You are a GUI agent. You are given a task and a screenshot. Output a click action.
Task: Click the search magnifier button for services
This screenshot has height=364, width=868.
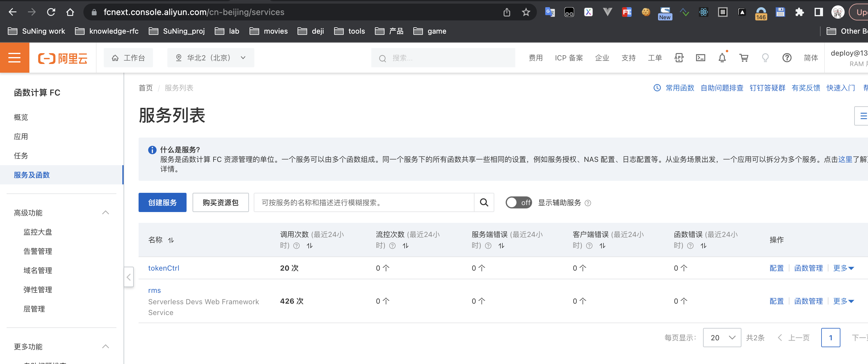pyautogui.click(x=484, y=202)
